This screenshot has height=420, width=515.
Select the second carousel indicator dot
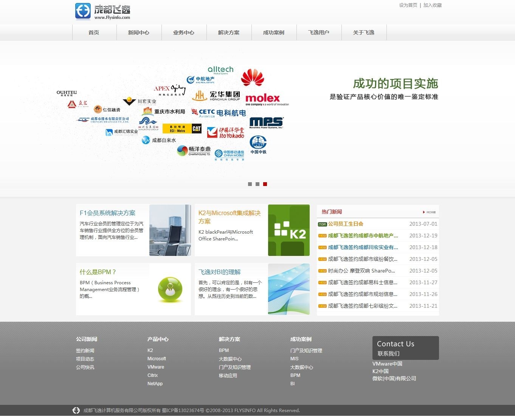[x=257, y=184]
